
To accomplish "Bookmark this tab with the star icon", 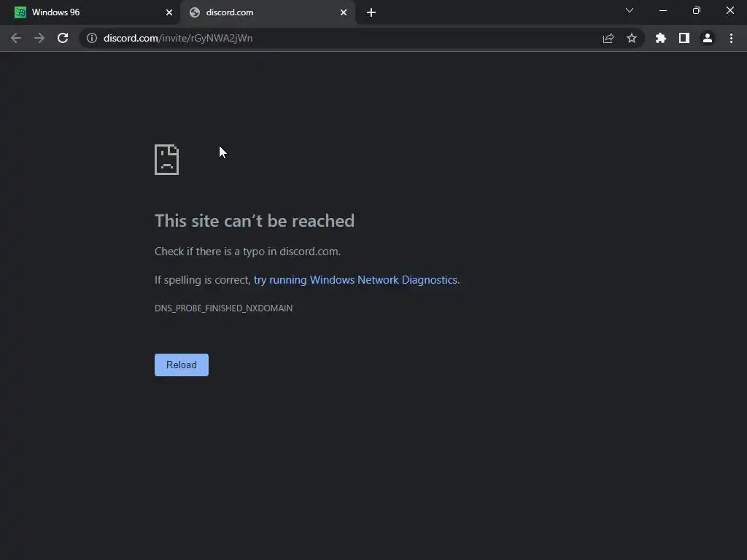I will coord(632,38).
